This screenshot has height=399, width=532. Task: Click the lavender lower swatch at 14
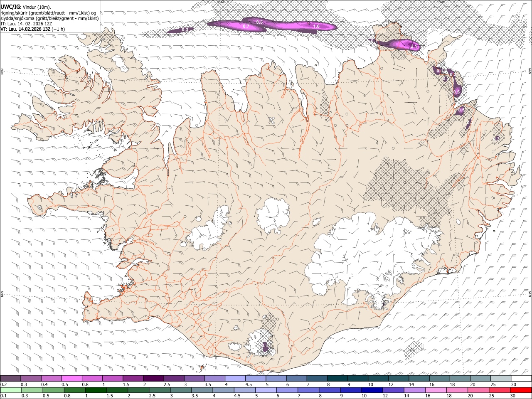(414, 390)
